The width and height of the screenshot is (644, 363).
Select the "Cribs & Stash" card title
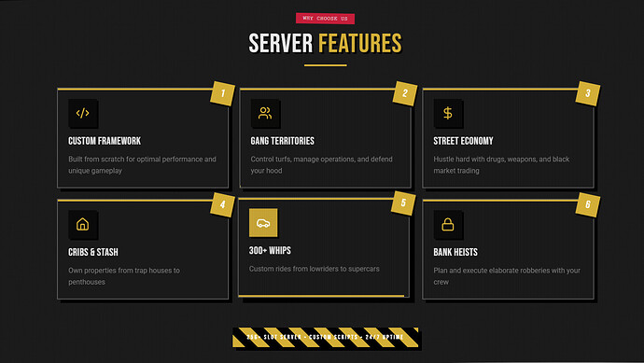pyautogui.click(x=93, y=252)
